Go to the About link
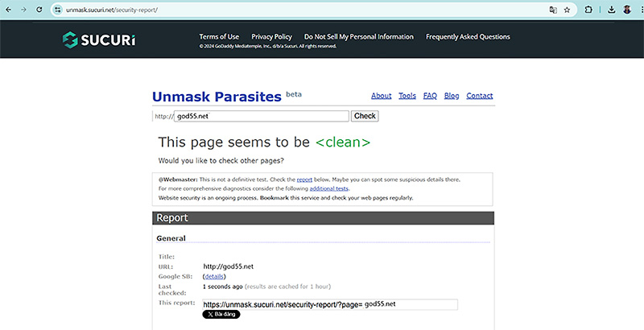The width and height of the screenshot is (644, 330). [x=381, y=96]
